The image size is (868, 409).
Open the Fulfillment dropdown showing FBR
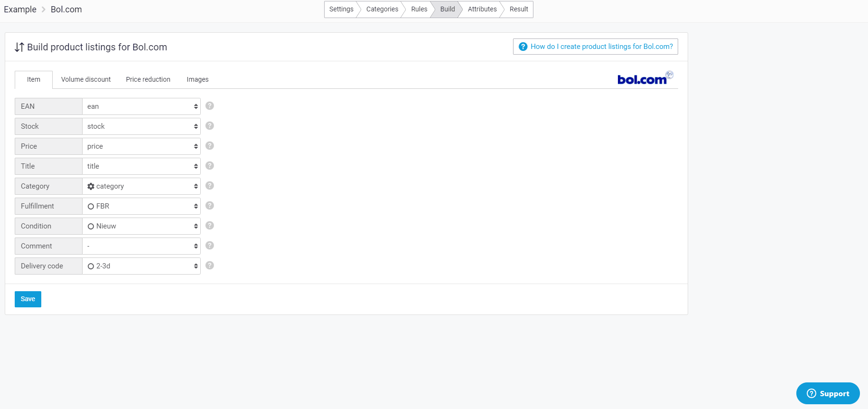(141, 206)
